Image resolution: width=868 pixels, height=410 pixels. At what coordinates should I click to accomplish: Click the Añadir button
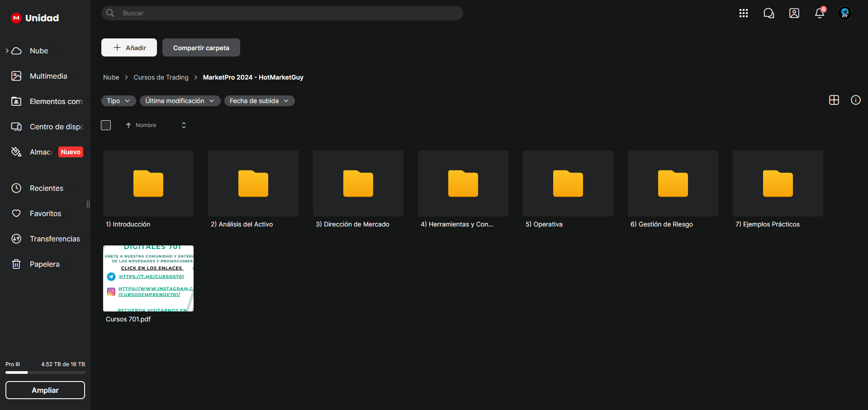tap(129, 47)
